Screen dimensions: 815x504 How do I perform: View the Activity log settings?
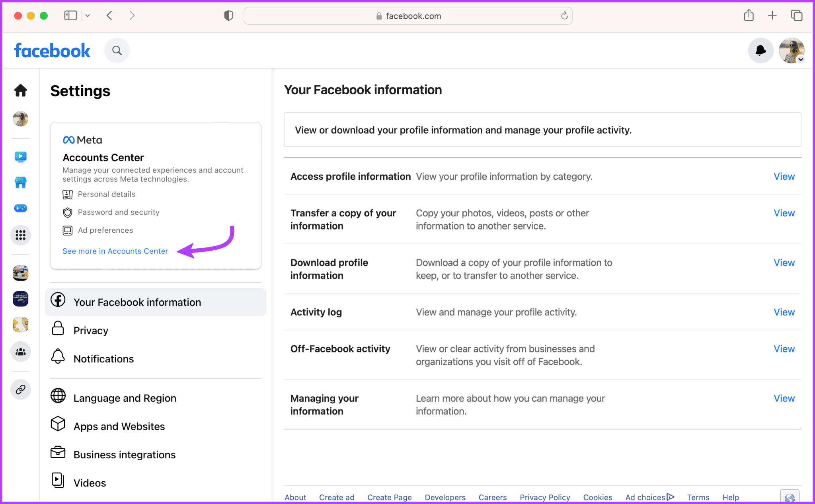pyautogui.click(x=784, y=312)
